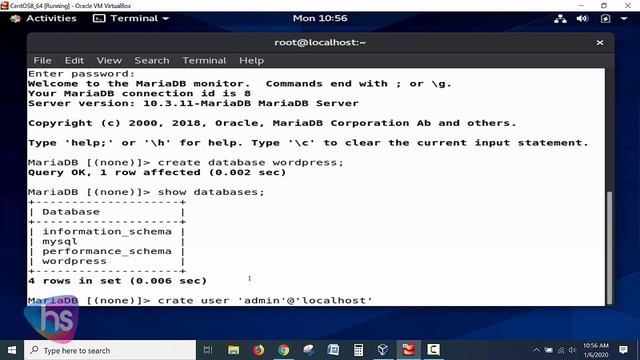The height and width of the screenshot is (360, 640).
Task: Click the 'create database wordpress;' command text
Action: [x=251, y=162]
